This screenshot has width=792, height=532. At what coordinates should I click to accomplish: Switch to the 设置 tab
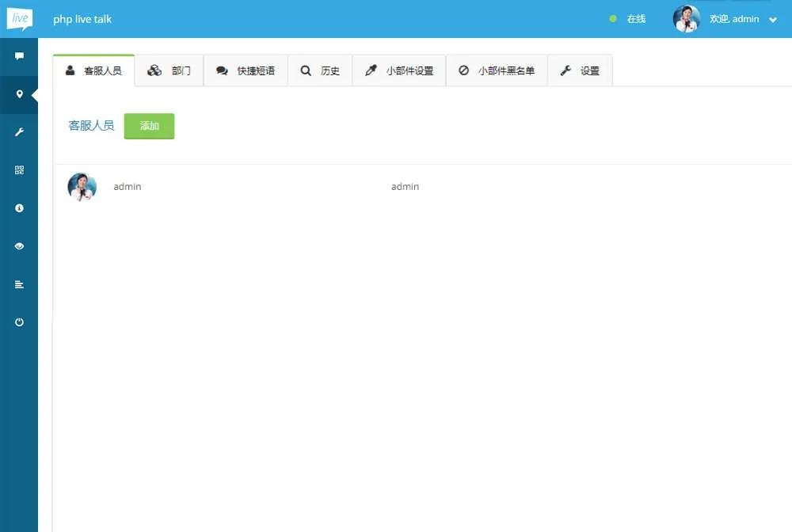[580, 70]
